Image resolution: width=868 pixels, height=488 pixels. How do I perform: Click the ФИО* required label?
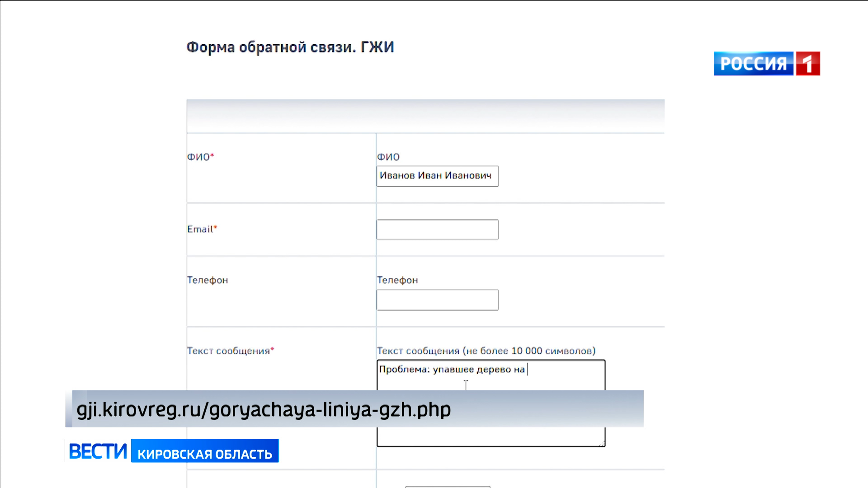(x=200, y=157)
